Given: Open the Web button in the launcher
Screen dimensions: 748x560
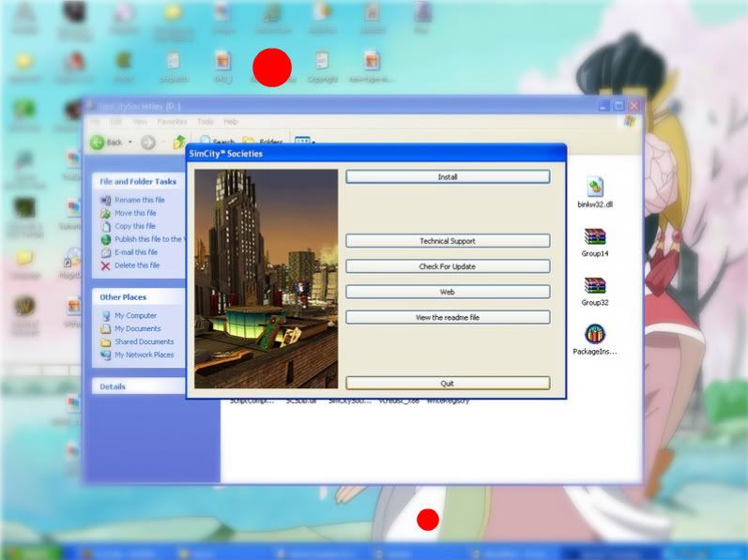Looking at the screenshot, I should point(448,292).
